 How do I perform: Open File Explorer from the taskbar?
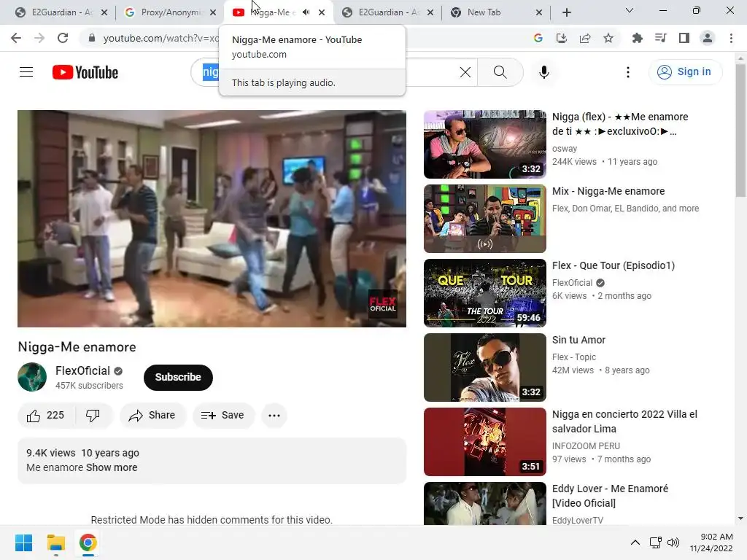coord(55,542)
